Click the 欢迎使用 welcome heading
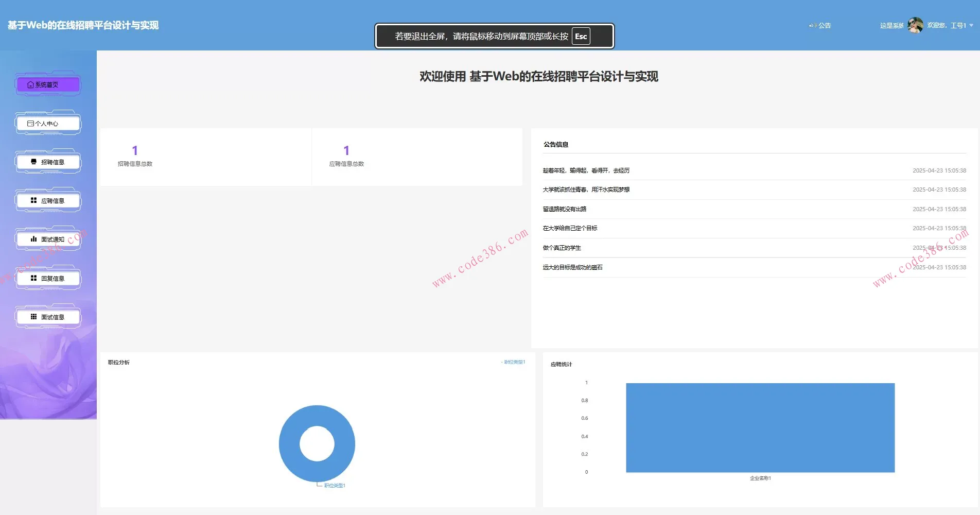The image size is (980, 515). point(538,76)
